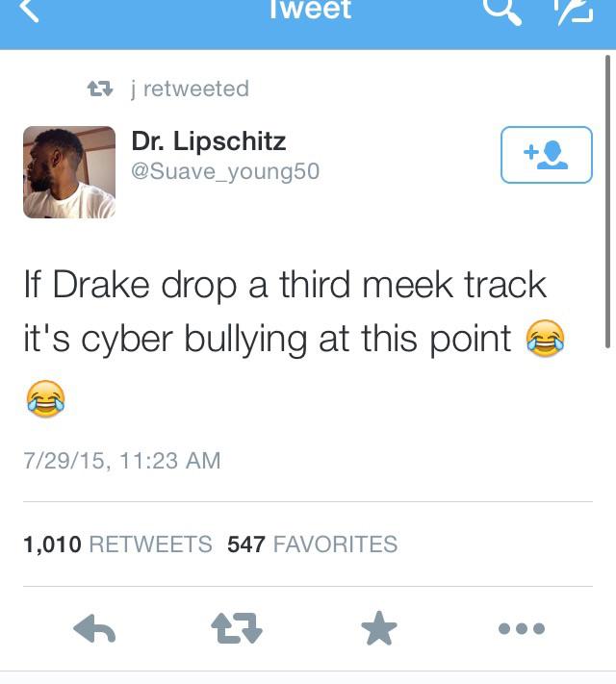This screenshot has width=616, height=684.
Task: Open search with the magnifier icon
Action: point(502,12)
